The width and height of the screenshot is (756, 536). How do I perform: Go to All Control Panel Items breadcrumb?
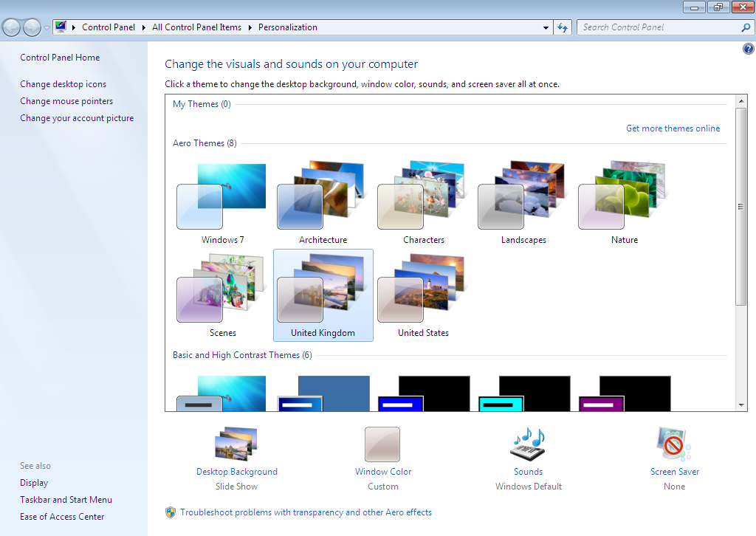pos(196,27)
